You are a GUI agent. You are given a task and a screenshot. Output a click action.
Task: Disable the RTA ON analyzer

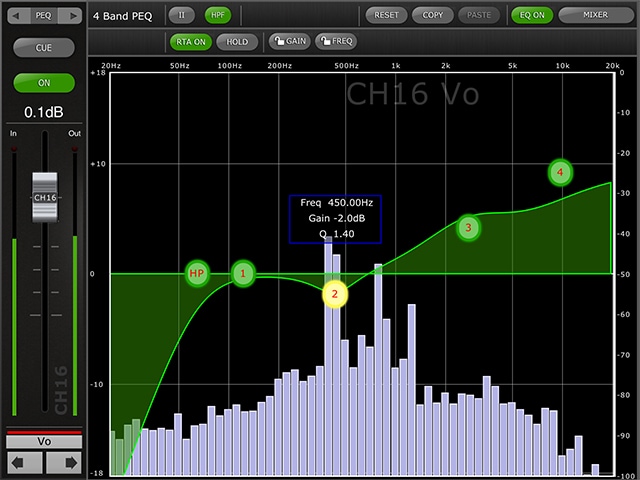click(190, 41)
